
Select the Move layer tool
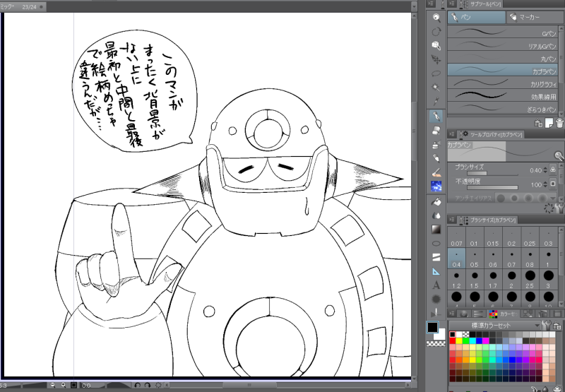click(436, 59)
